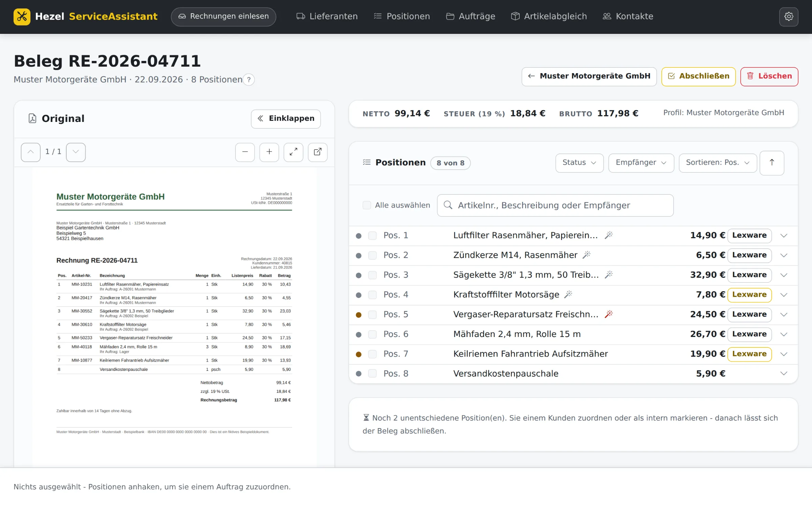The width and height of the screenshot is (812, 508).
Task: Click the red magic wand on Pos. 5 Vergaser row
Action: point(609,314)
